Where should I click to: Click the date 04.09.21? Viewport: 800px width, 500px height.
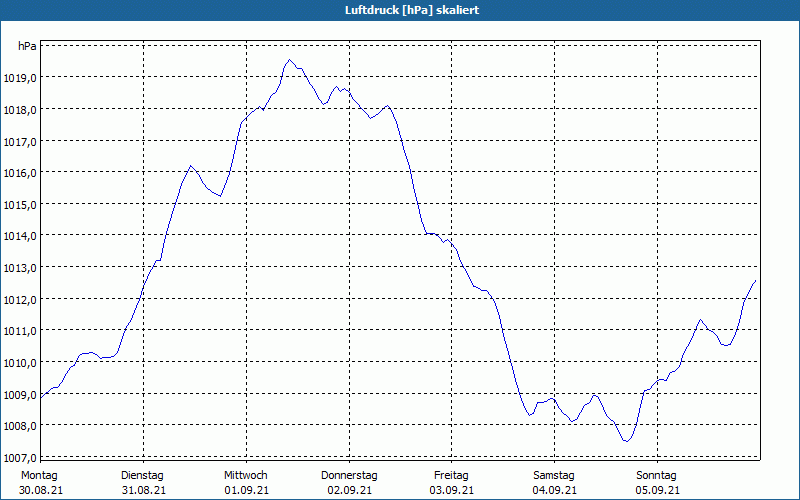pos(555,490)
